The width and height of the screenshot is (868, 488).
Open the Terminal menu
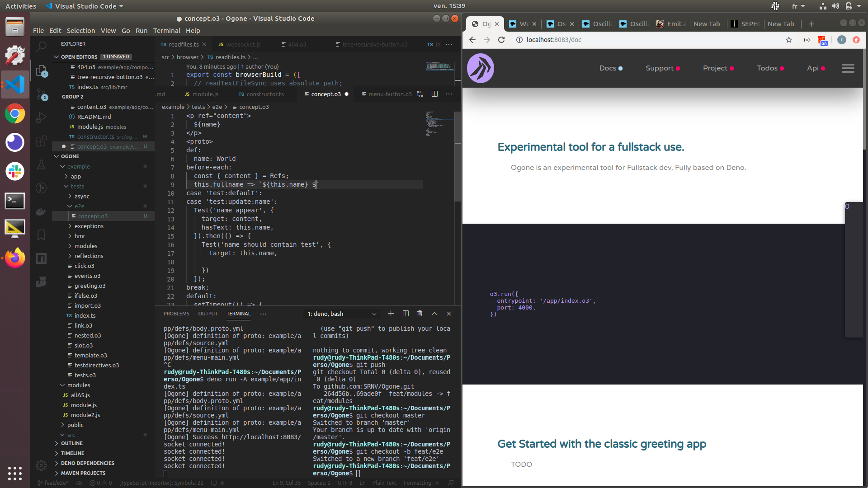[166, 30]
